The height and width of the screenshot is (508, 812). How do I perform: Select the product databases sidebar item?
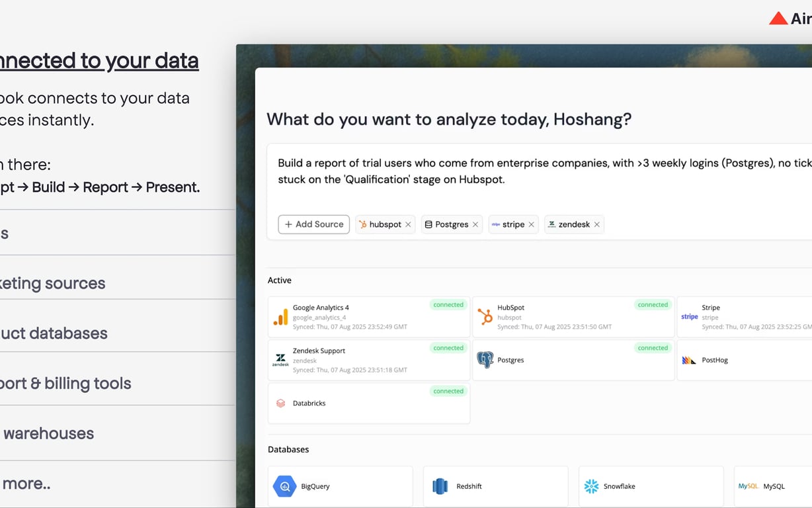[53, 333]
